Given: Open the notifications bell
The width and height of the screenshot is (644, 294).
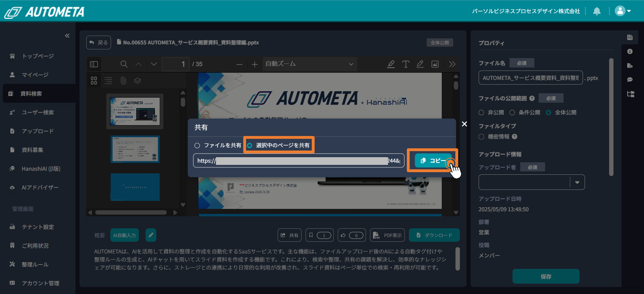Looking at the screenshot, I should coord(597,11).
